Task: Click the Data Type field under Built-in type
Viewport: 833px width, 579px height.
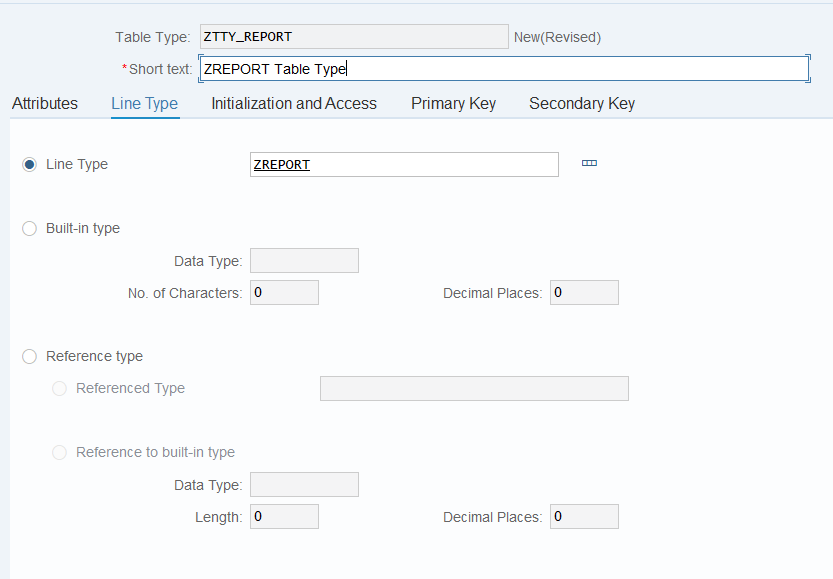Action: tap(304, 260)
